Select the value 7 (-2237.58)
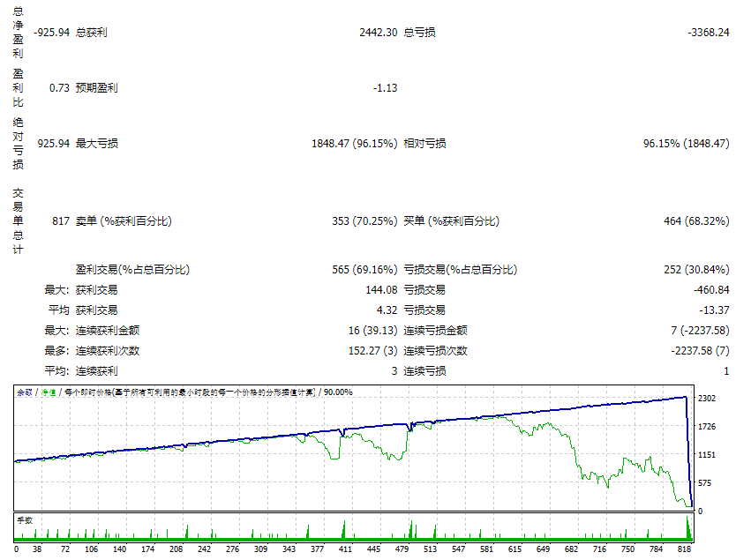The height and width of the screenshot is (560, 736). 700,330
